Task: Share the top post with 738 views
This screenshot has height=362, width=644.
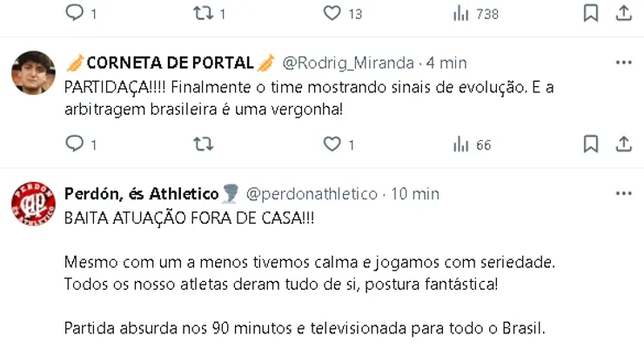Action: 623,13
